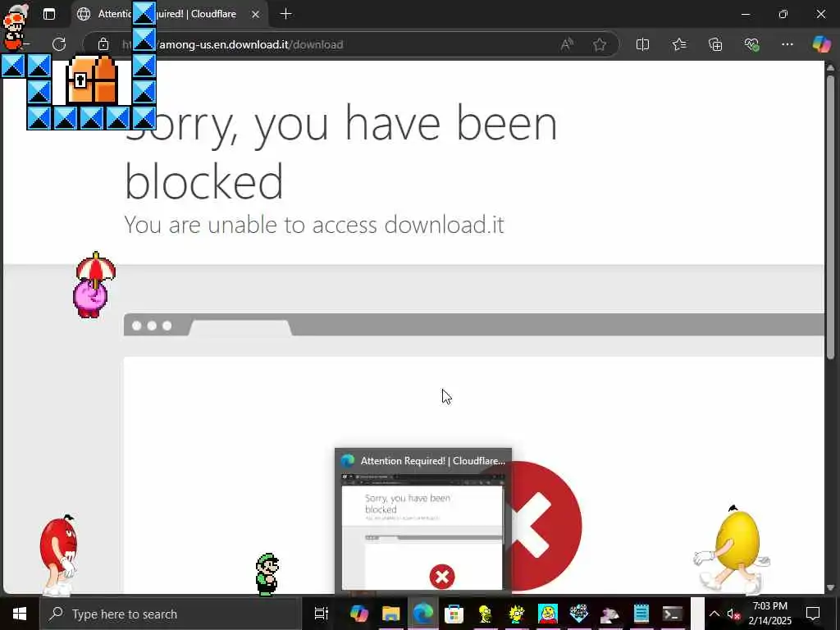
Task: Click the Kirby with umbrella sprite
Action: pos(95,285)
